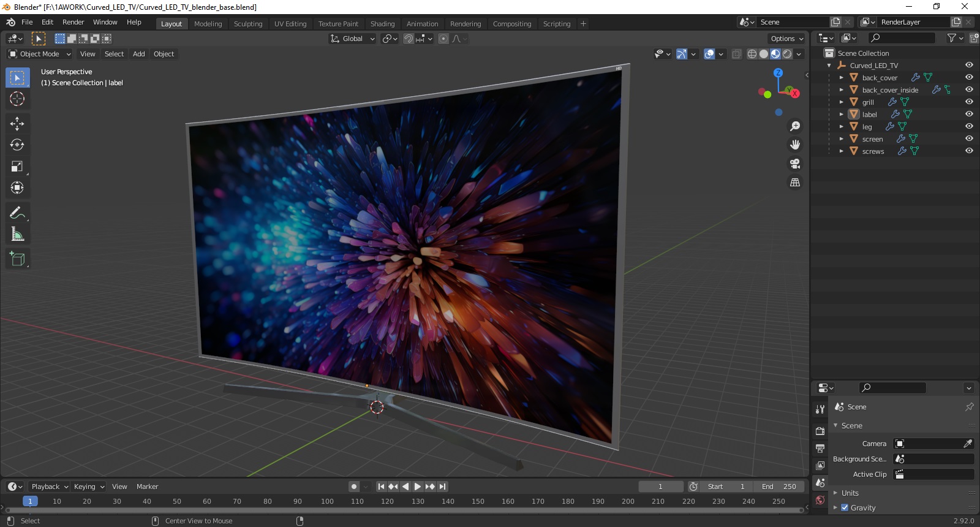Open the Tool properties tab icon
Viewport: 980px width, 527px height.
coord(820,409)
